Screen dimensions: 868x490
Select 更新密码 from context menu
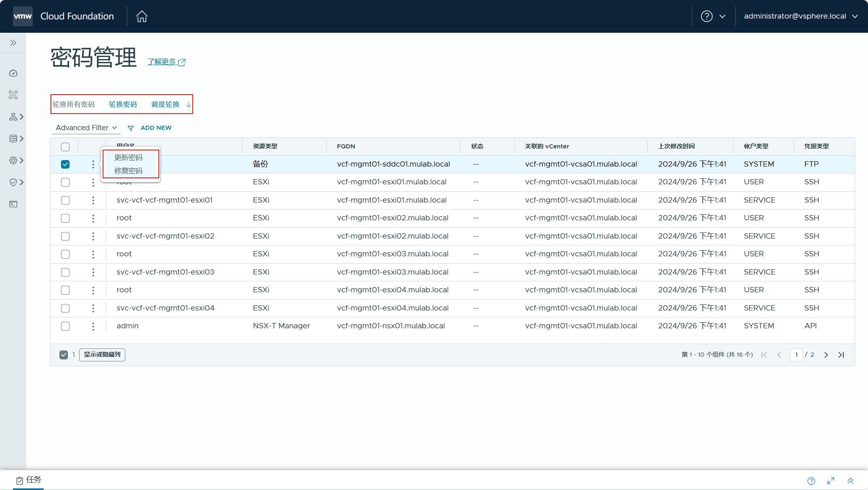pos(129,157)
